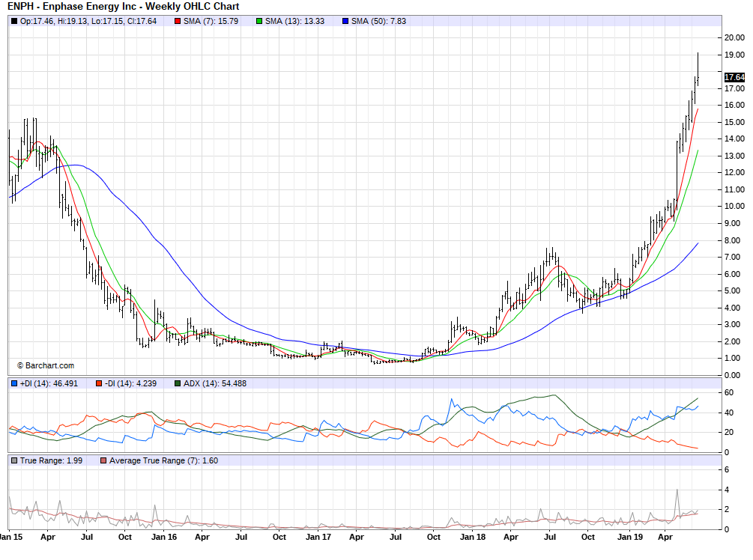Click the 4.00 price axis label
Viewport: 753px width, 560px height.
pyautogui.click(x=732, y=308)
